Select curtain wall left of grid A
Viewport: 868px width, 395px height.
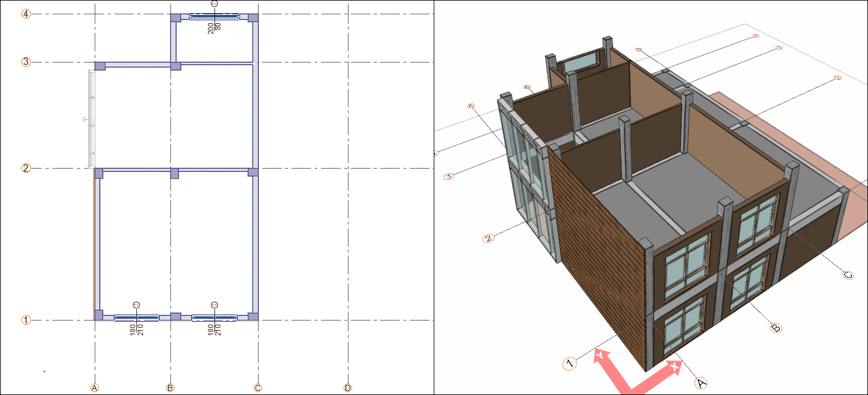point(91,119)
